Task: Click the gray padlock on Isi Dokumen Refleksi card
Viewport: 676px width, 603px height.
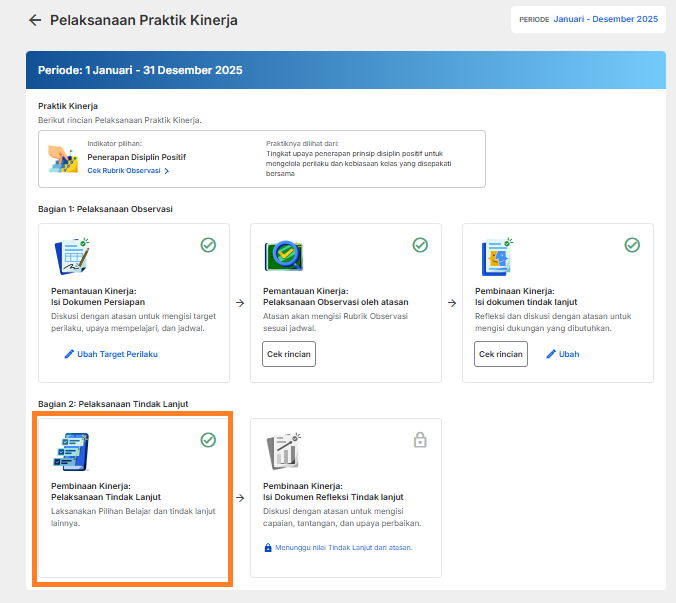Action: pyautogui.click(x=420, y=440)
